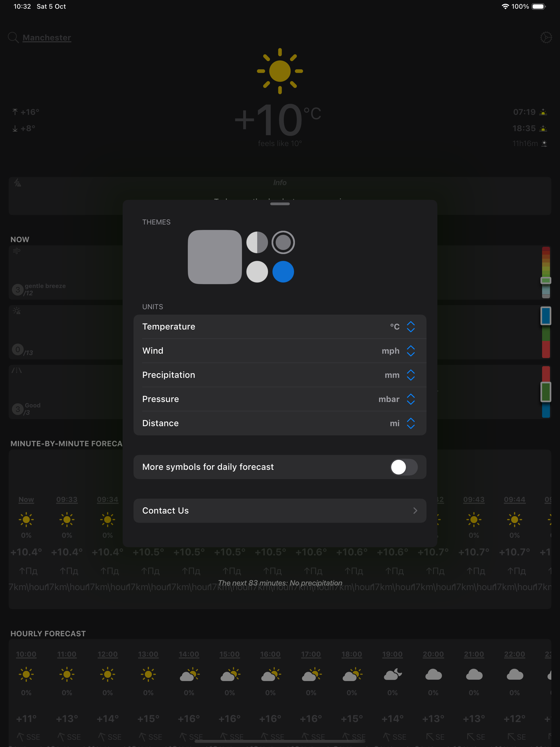The height and width of the screenshot is (747, 560).
Task: Tap the large sun weather icon
Action: tap(279, 71)
